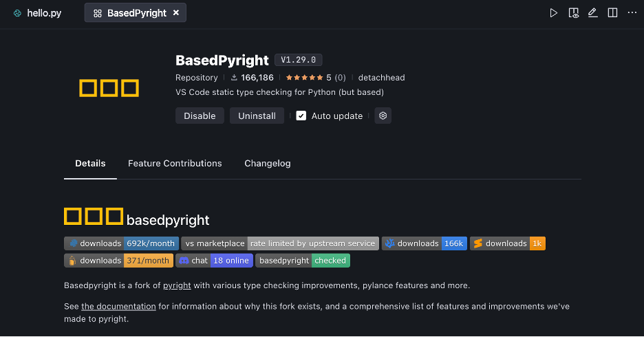
Task: Run the file with the play icon
Action: 554,13
